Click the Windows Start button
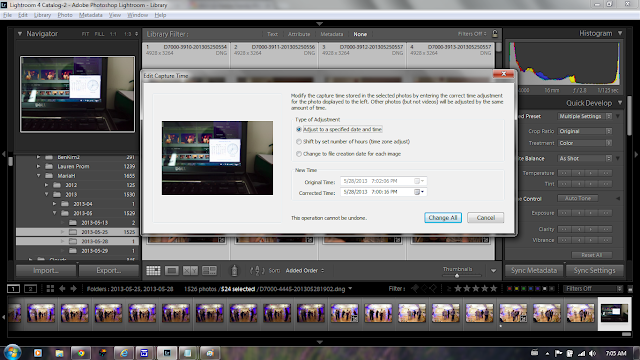Viewport: 640px width, 360px height. tap(12, 353)
